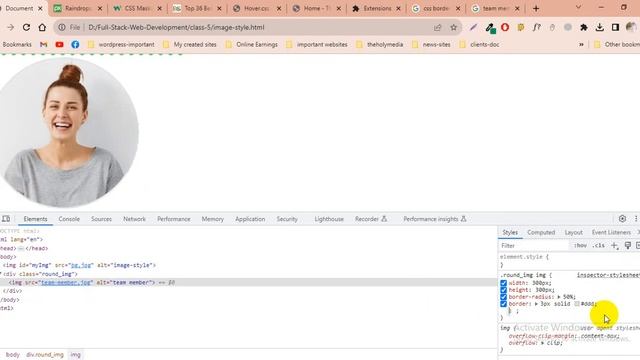Viewport: 640px width, 360px height.
Task: Open the YouTube bookmark icon
Action: pyautogui.click(x=60, y=44)
